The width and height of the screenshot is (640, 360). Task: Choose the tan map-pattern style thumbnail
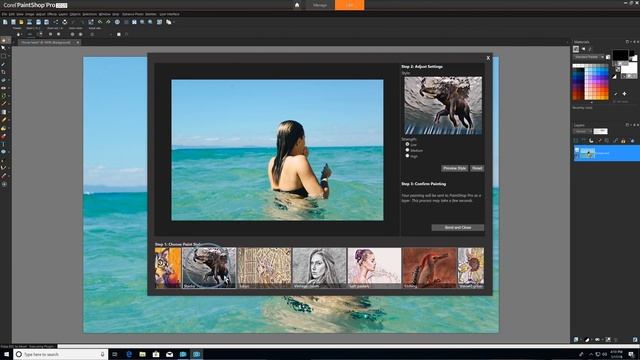click(264, 267)
